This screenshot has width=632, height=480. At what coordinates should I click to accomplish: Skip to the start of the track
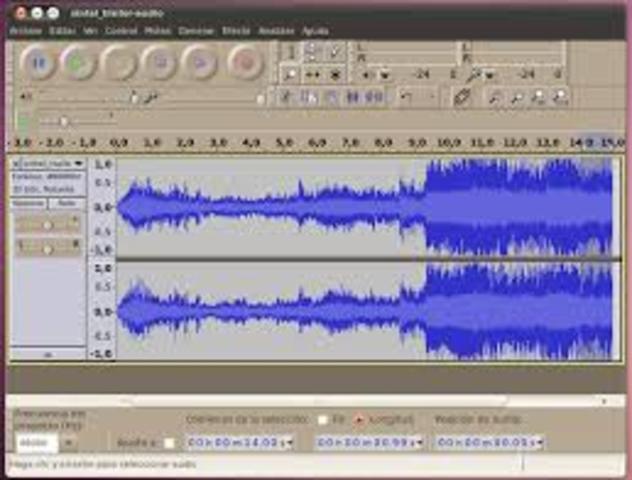coord(160,62)
